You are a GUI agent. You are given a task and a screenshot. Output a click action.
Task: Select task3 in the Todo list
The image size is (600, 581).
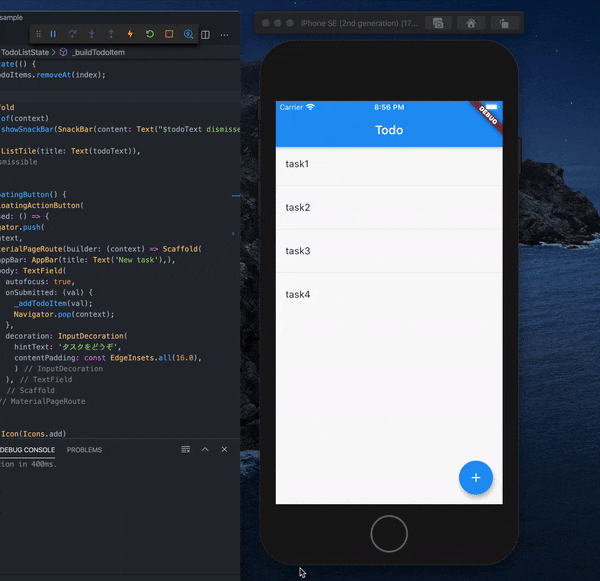[x=389, y=251]
